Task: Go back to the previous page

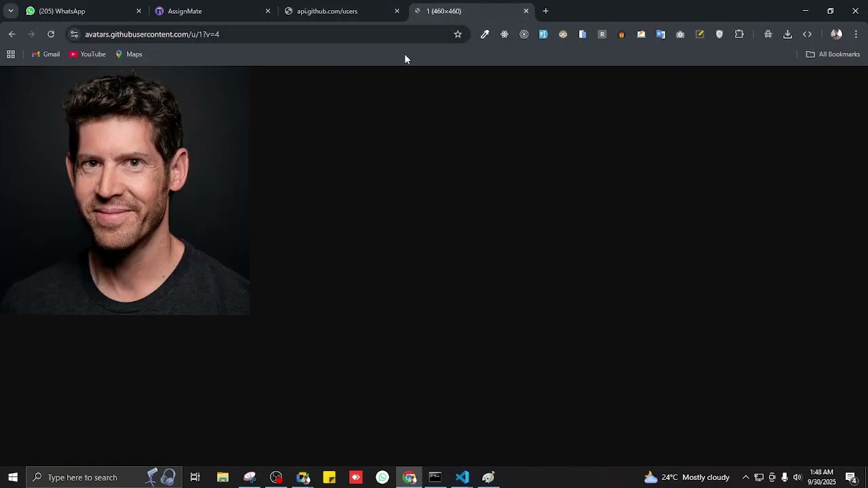Action: [12, 34]
